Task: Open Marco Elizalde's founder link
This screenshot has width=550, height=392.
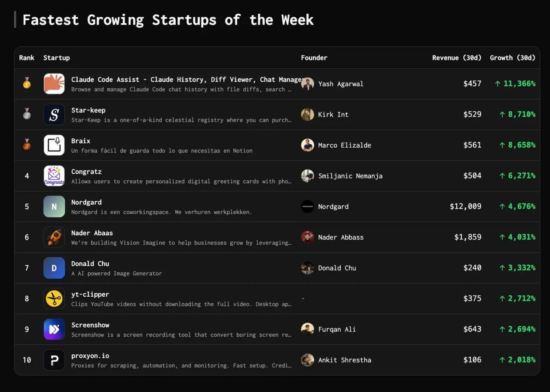Action: pos(344,145)
